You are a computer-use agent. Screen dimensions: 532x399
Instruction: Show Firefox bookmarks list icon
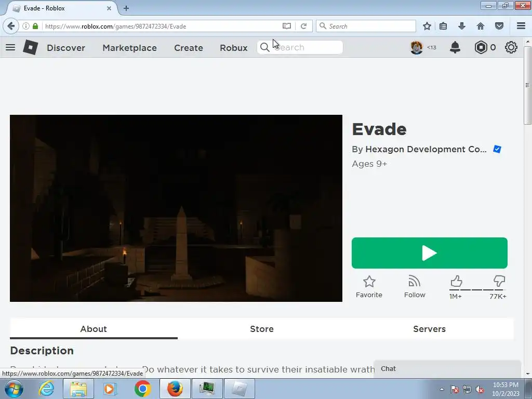tap(443, 26)
